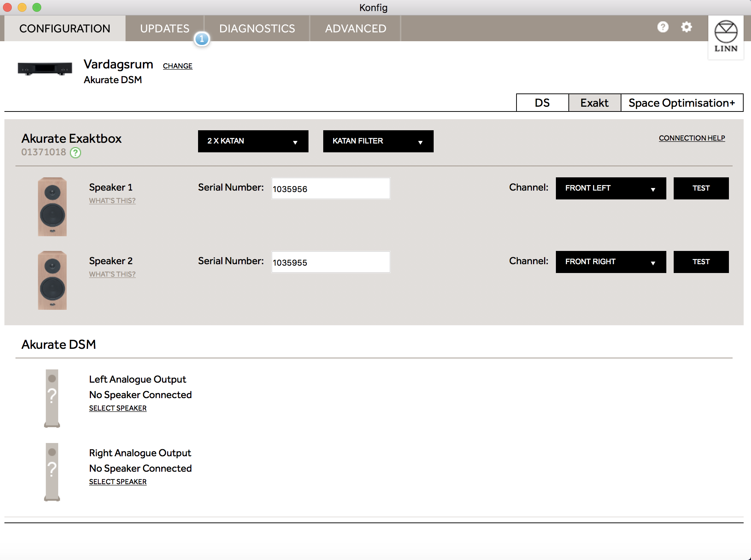This screenshot has width=751, height=560.
Task: Close the Konfig window
Action: point(7,7)
